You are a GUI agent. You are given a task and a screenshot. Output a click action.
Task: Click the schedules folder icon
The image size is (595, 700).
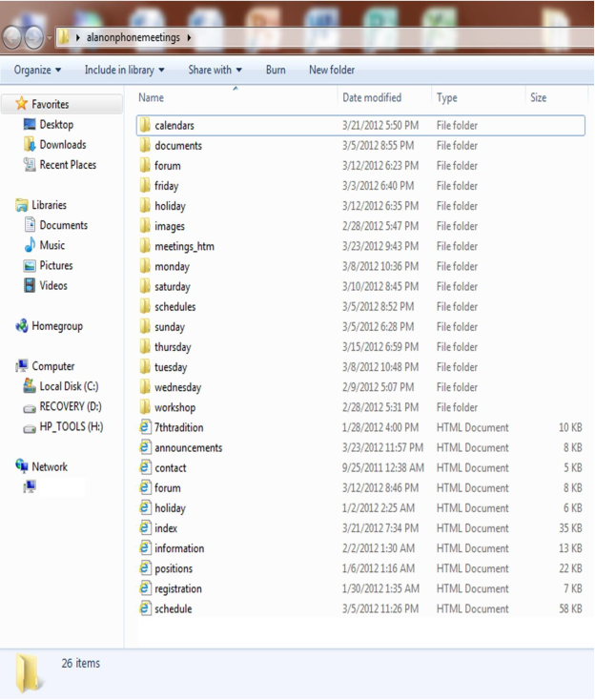coord(145,307)
